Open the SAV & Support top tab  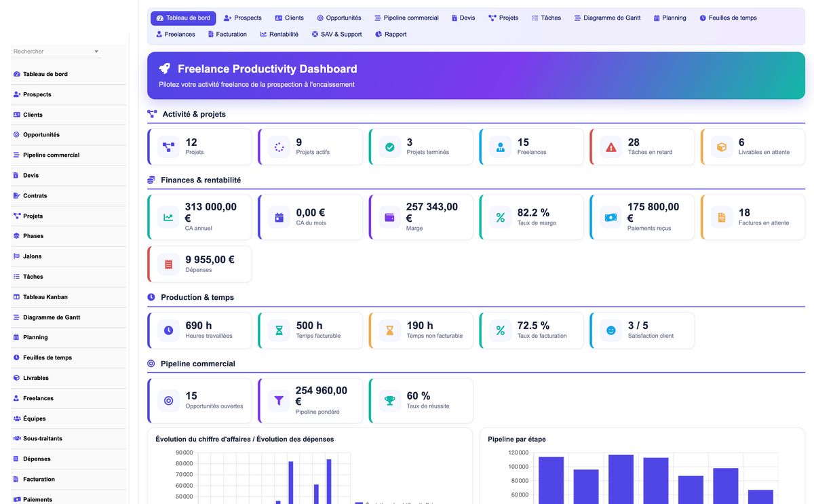pos(336,34)
